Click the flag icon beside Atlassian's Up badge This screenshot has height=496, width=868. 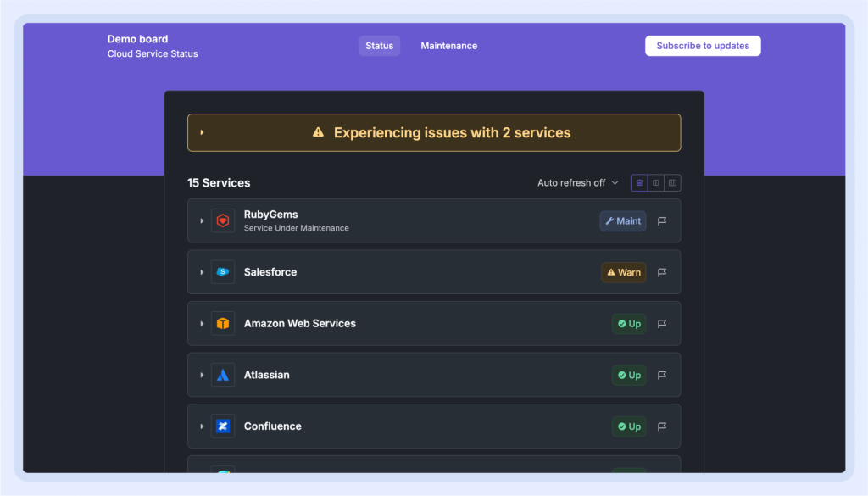pos(662,375)
